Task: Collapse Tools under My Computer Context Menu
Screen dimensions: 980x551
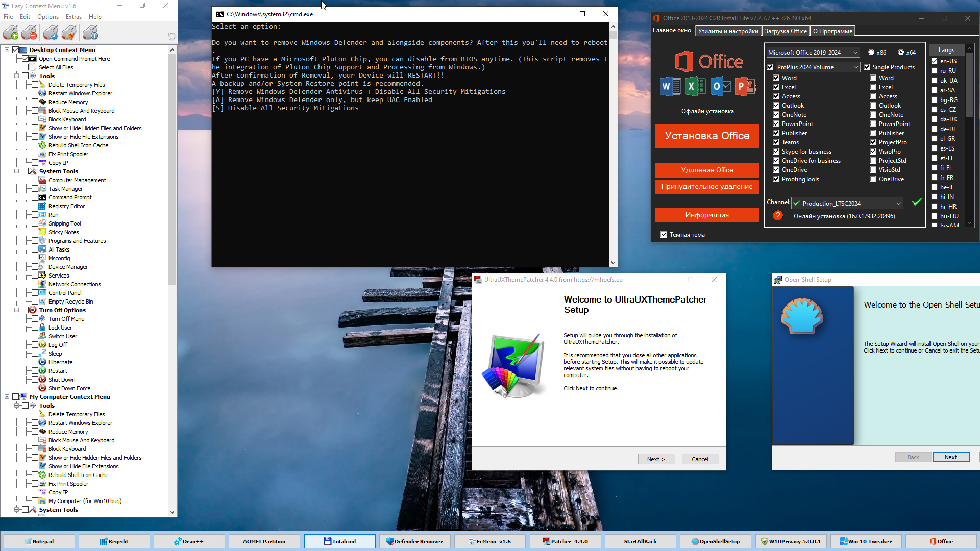Action: 16,406
